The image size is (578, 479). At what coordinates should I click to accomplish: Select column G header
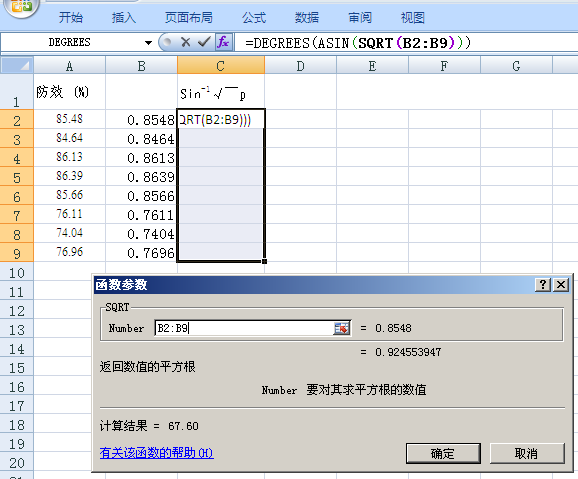(516, 66)
